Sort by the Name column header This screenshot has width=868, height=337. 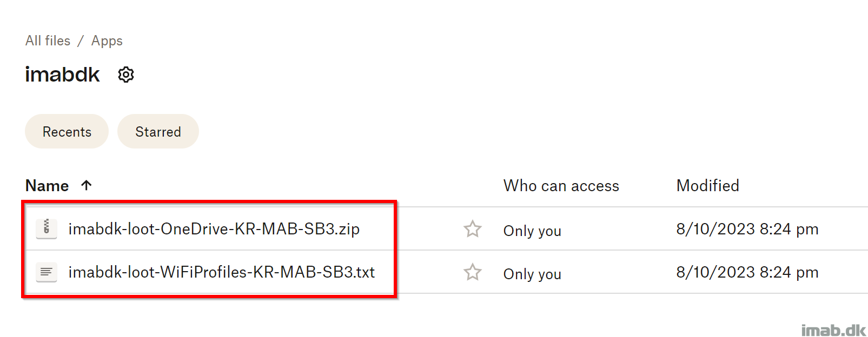coord(47,186)
